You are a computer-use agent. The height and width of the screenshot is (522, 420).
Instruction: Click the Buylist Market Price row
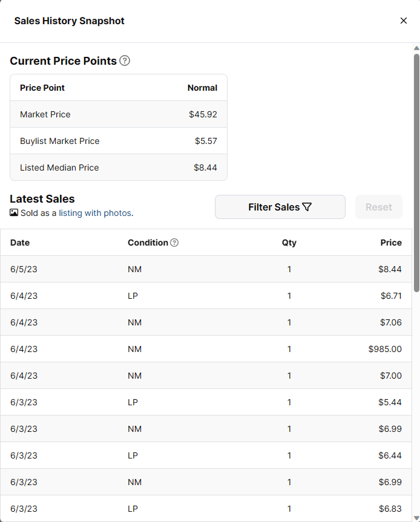118,141
